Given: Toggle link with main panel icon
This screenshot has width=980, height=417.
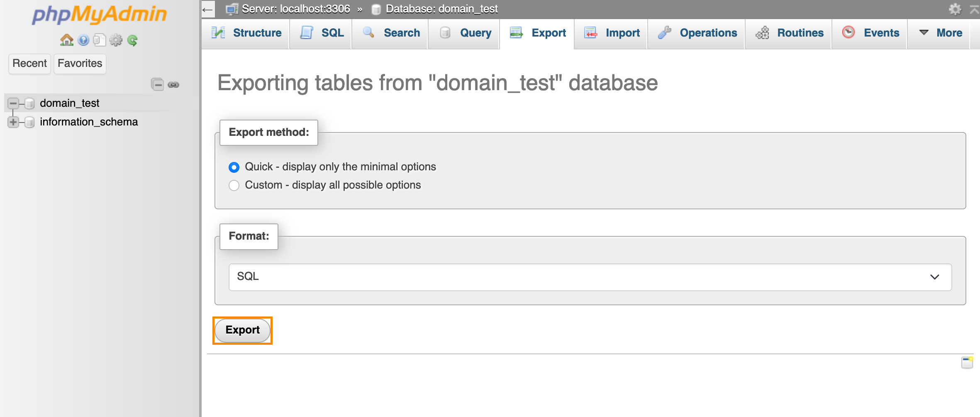Looking at the screenshot, I should click(x=173, y=85).
